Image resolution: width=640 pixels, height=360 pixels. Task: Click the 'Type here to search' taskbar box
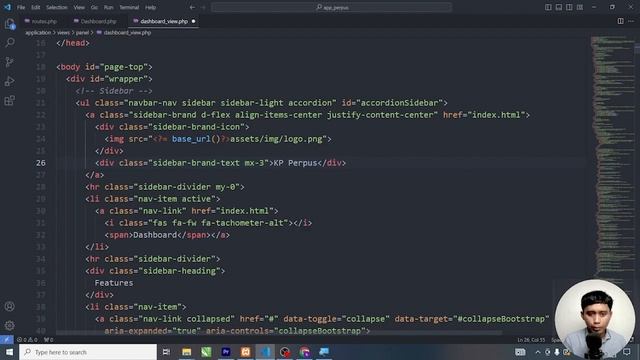[88, 352]
